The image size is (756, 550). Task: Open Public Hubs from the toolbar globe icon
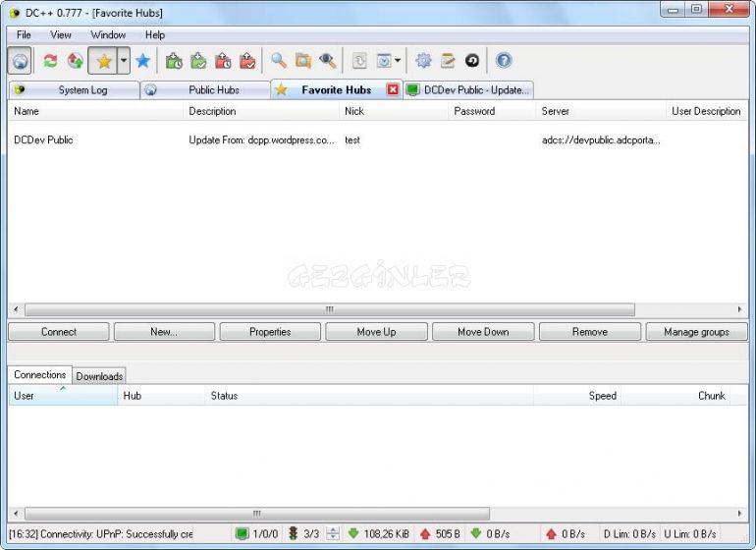[20, 61]
